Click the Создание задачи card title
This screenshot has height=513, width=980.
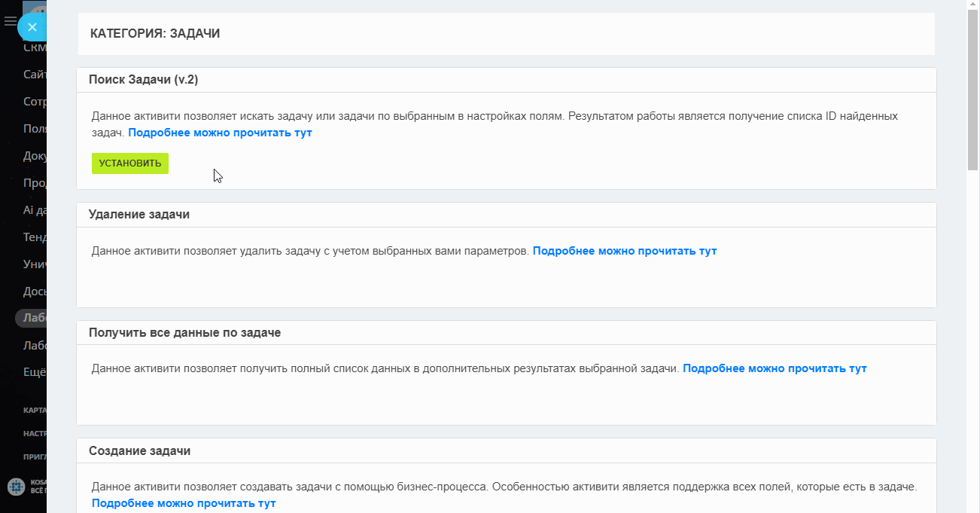click(x=139, y=450)
